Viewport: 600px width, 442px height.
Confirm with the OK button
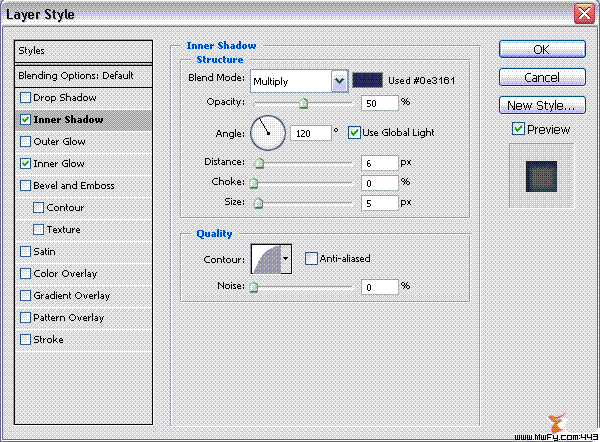[x=542, y=49]
